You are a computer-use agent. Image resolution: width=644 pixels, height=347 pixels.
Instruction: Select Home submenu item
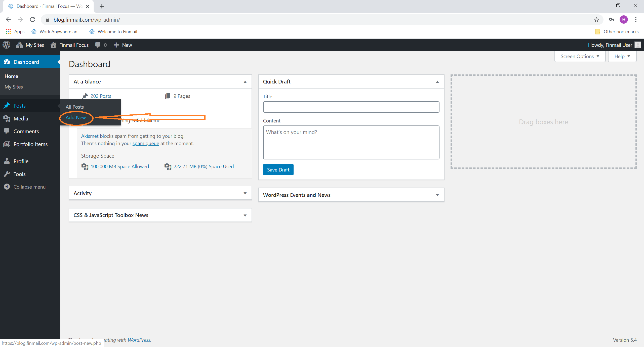(x=11, y=76)
